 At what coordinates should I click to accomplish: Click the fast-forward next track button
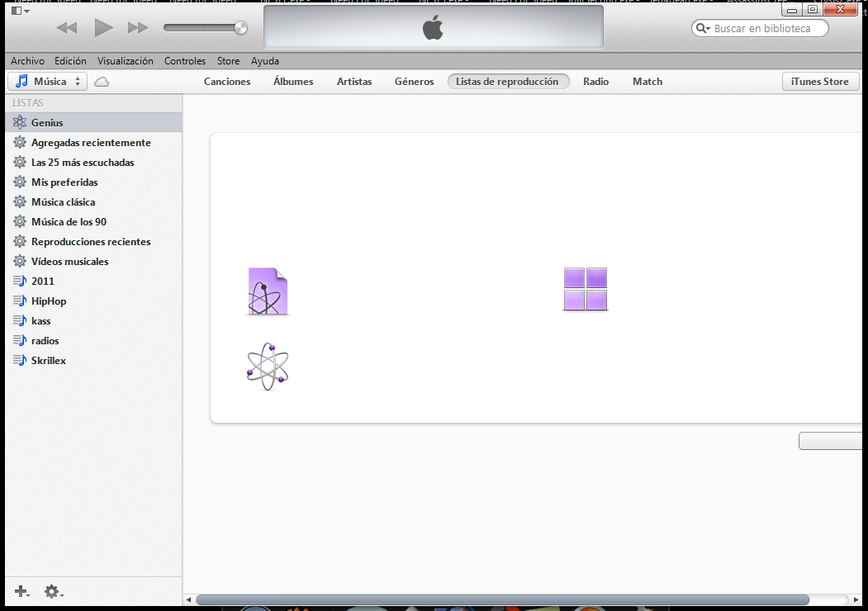point(138,28)
